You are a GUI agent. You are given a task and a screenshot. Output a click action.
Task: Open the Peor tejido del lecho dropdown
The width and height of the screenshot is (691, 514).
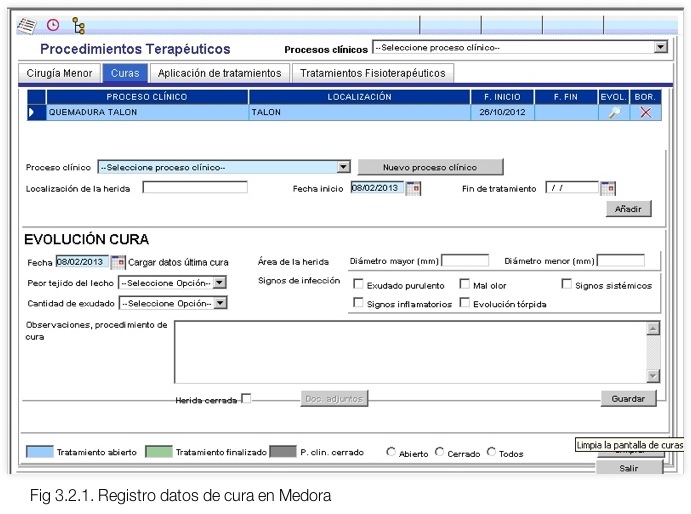(x=220, y=283)
